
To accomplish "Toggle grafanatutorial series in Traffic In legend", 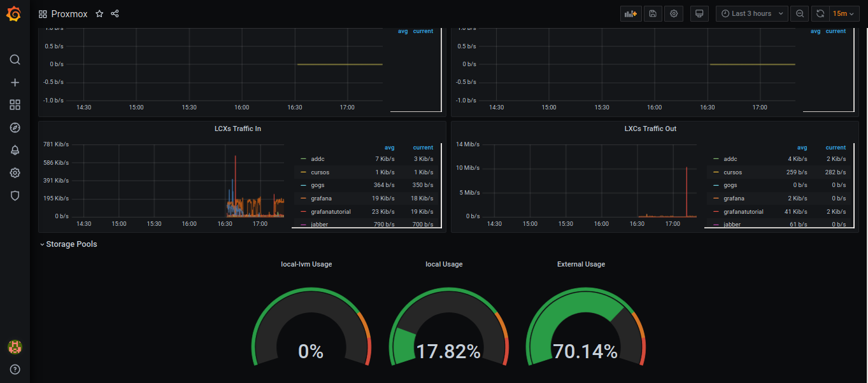I will coord(331,212).
